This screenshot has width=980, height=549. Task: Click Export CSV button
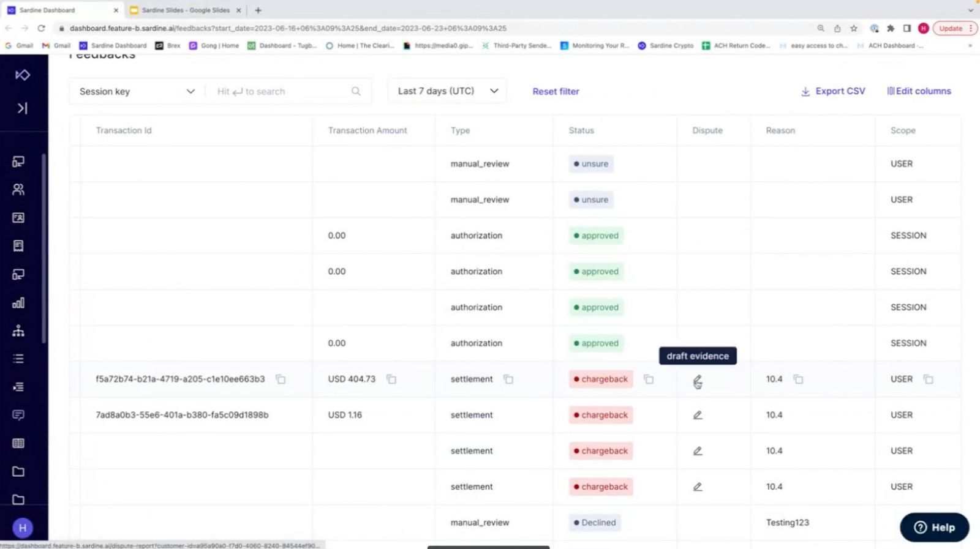[833, 91]
